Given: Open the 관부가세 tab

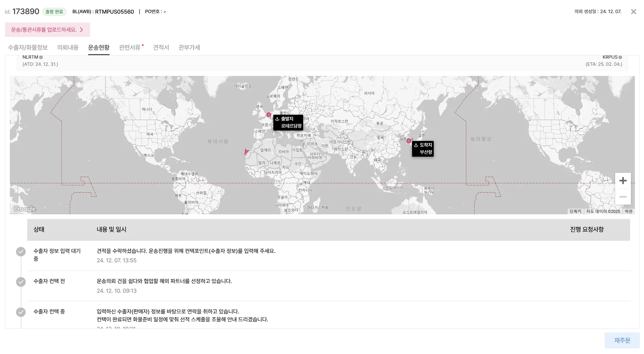Looking at the screenshot, I should pos(189,47).
